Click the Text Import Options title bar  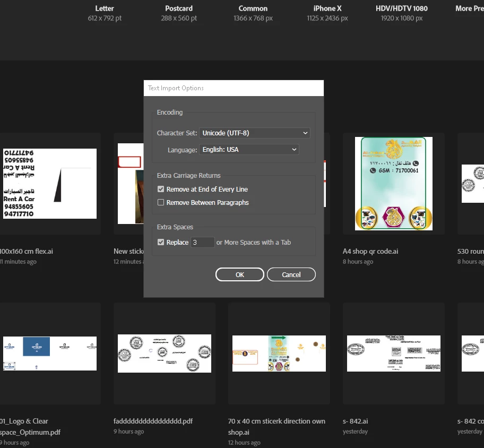tap(234, 88)
